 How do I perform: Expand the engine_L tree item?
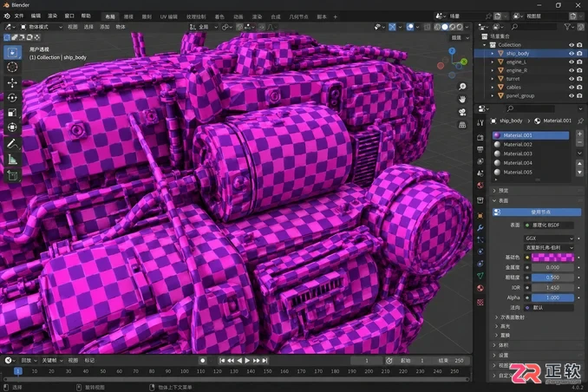(493, 62)
